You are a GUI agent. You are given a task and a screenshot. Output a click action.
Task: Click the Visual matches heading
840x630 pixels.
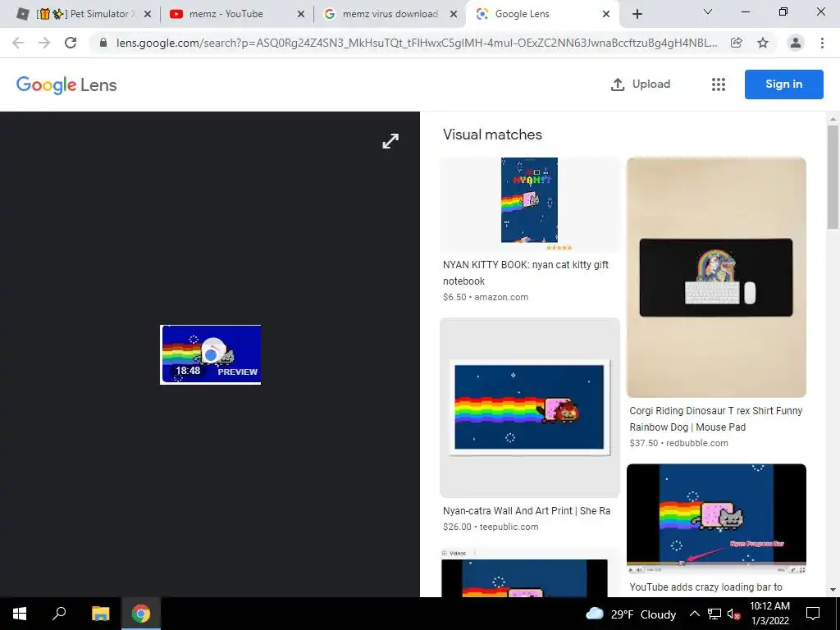492,135
